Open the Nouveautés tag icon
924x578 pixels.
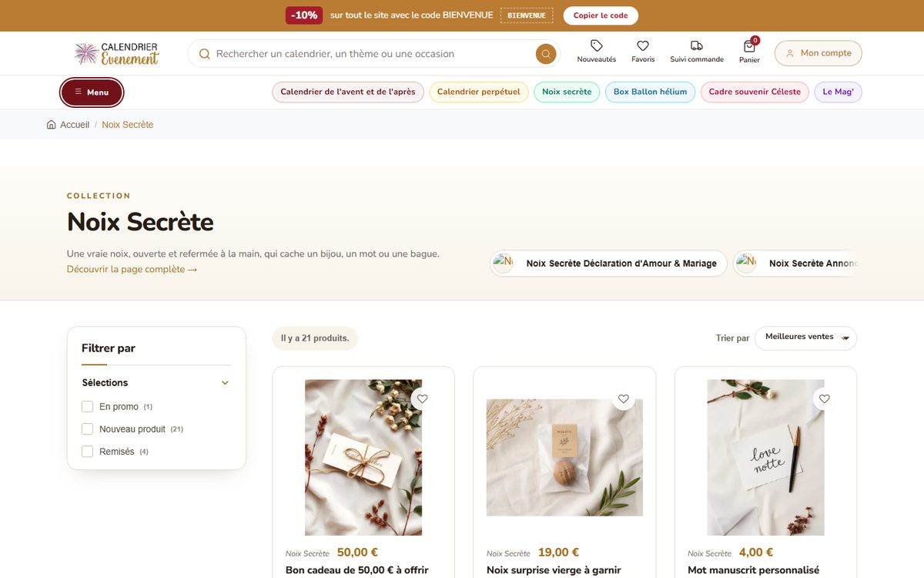click(x=597, y=46)
